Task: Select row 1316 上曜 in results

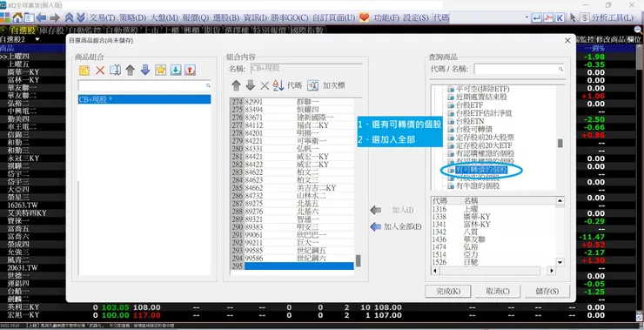Action: click(493, 209)
